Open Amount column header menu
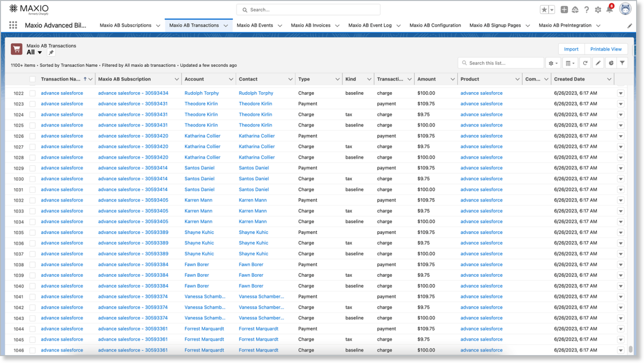The image size is (644, 363). pyautogui.click(x=453, y=79)
